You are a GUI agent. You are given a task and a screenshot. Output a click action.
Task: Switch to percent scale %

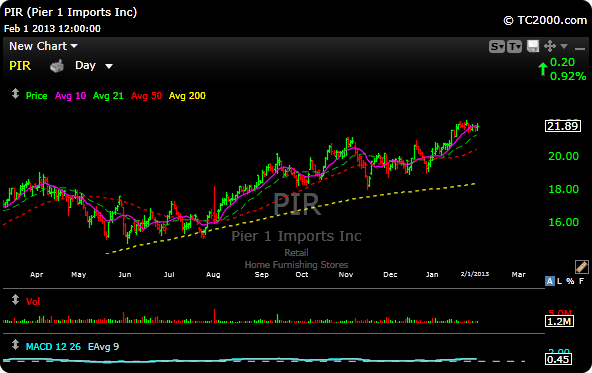click(x=570, y=281)
